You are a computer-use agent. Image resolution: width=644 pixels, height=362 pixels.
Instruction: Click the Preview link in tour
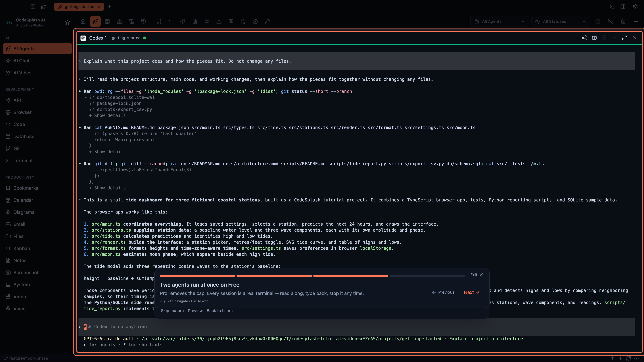coord(195,311)
